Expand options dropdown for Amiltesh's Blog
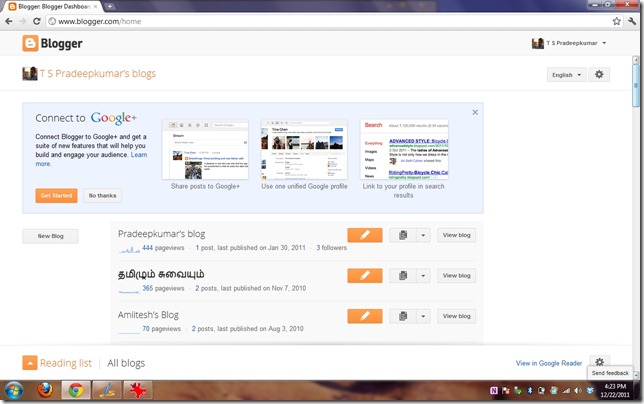Screen dimensions: 644x404 (x=423, y=316)
